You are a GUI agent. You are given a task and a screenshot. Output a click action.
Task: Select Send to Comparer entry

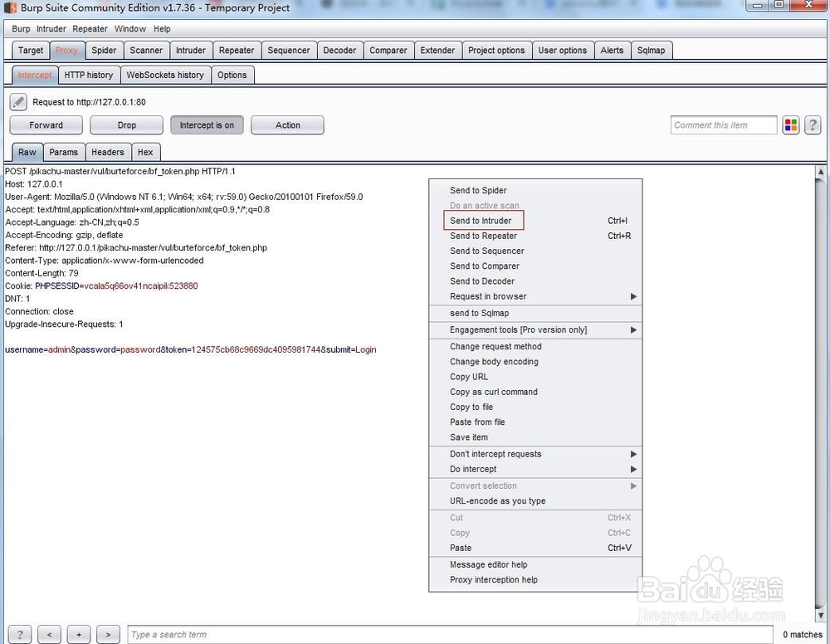coord(535,266)
